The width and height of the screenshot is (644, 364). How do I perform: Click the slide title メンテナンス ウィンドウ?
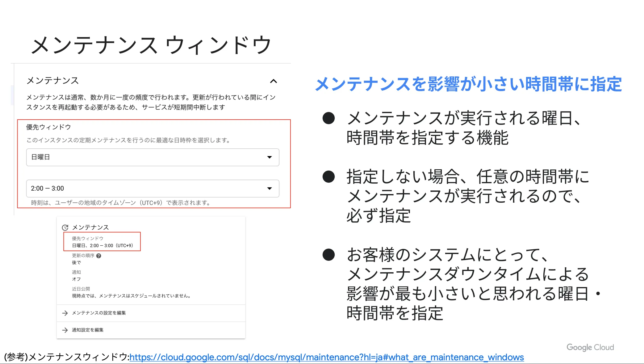[x=151, y=45]
